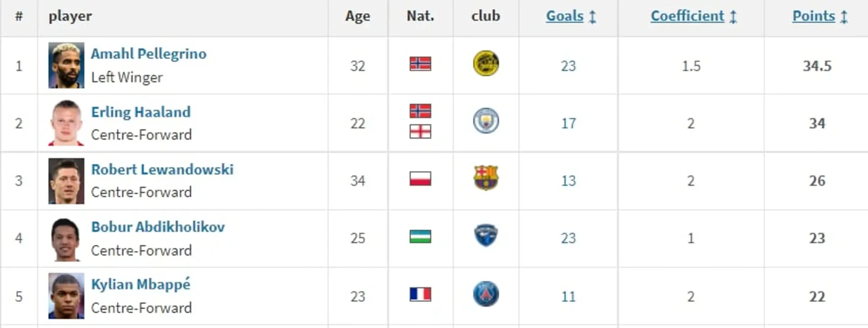Viewport: 868px width, 328px height.
Task: Go to Robert Lewandowski's profile
Action: point(162,169)
